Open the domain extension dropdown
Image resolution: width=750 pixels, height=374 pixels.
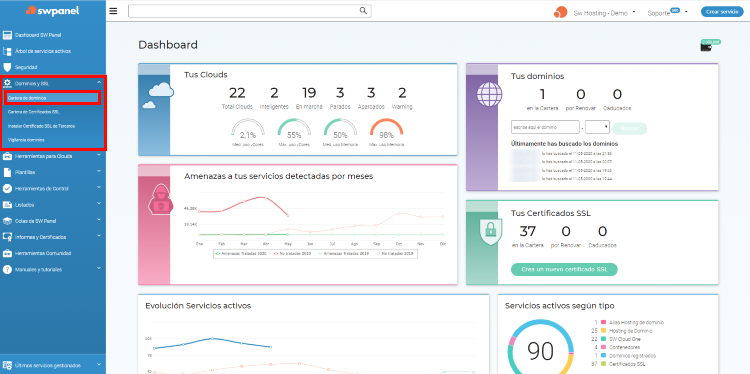click(597, 127)
